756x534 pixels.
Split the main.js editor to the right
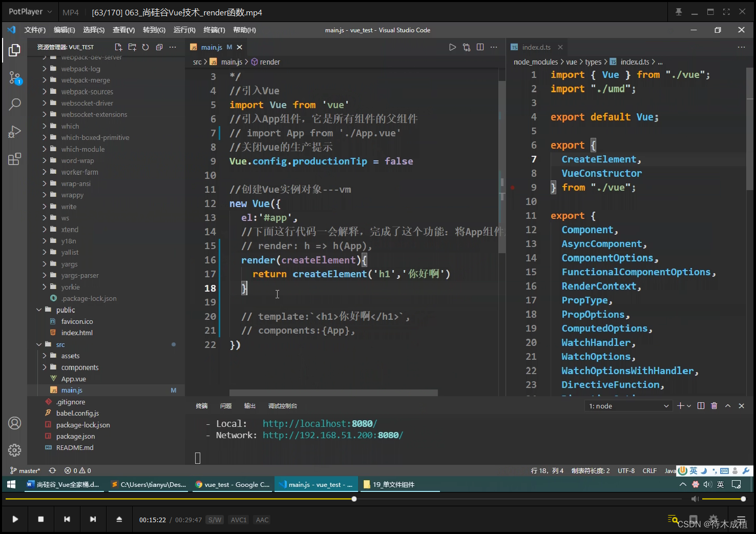[x=480, y=47]
